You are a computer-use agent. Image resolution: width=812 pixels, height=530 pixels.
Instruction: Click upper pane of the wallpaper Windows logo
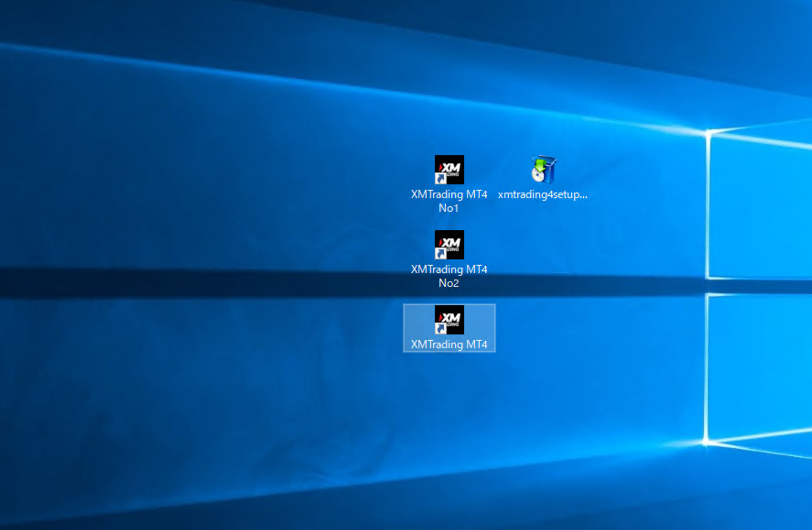(x=759, y=205)
